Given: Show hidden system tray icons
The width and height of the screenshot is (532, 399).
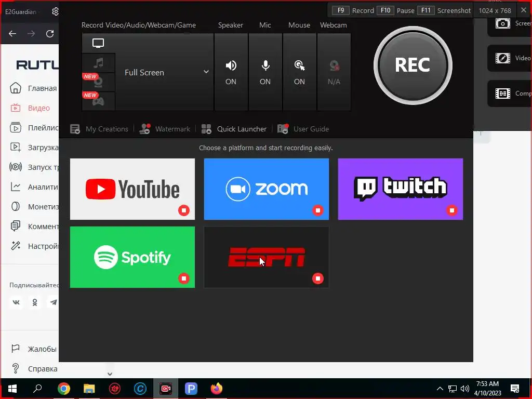Looking at the screenshot, I should tap(440, 389).
